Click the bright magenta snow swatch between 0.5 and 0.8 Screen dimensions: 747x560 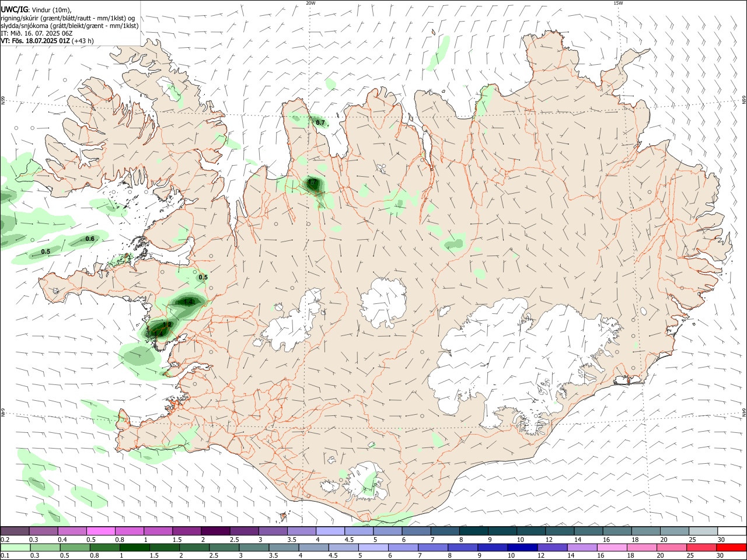click(101, 531)
